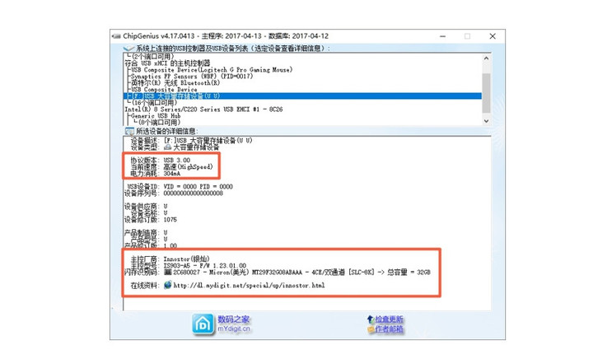Click the 检查更新 link

point(389,320)
